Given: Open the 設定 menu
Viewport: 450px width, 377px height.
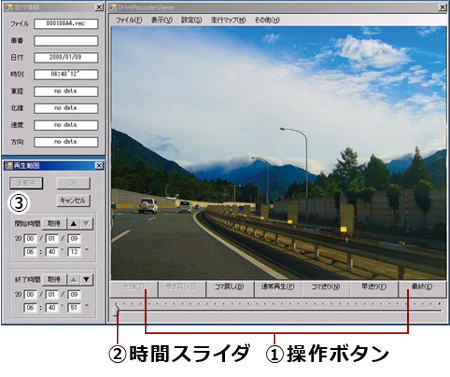Looking at the screenshot, I should [192, 20].
